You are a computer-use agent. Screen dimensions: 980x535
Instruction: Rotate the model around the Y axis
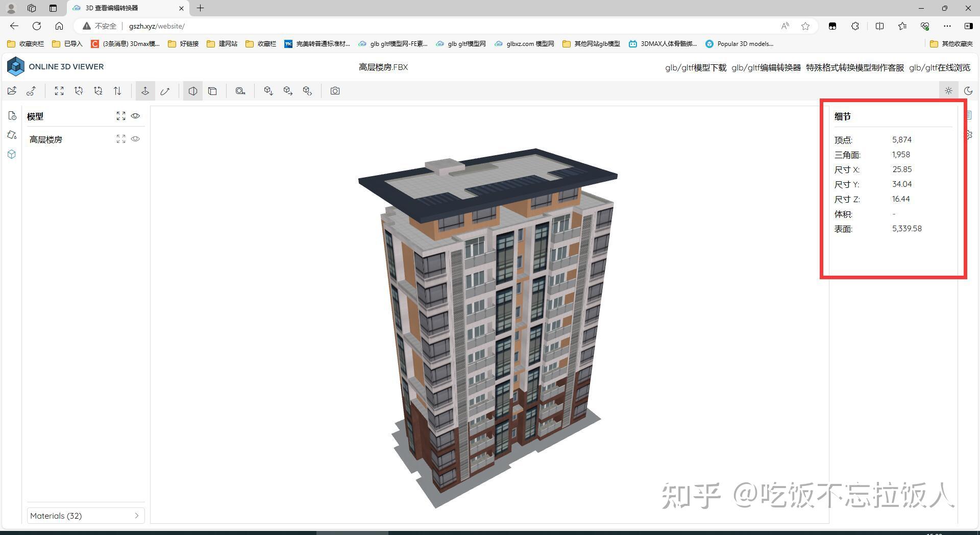tap(79, 90)
